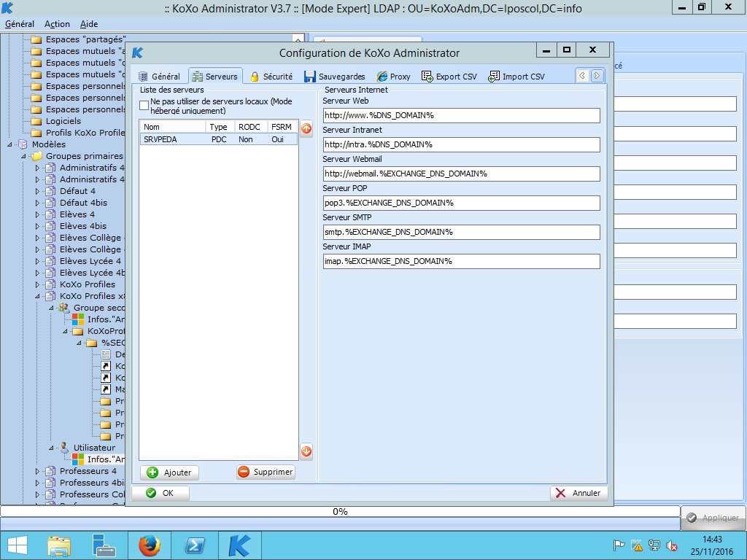This screenshot has height=560, width=747.
Task: Switch to the Général tab
Action: coord(160,76)
